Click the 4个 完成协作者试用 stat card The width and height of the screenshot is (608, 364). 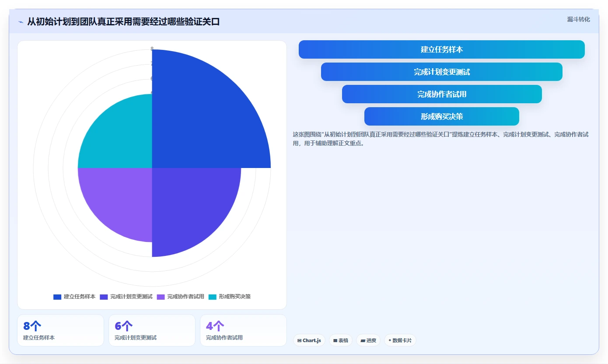click(243, 330)
